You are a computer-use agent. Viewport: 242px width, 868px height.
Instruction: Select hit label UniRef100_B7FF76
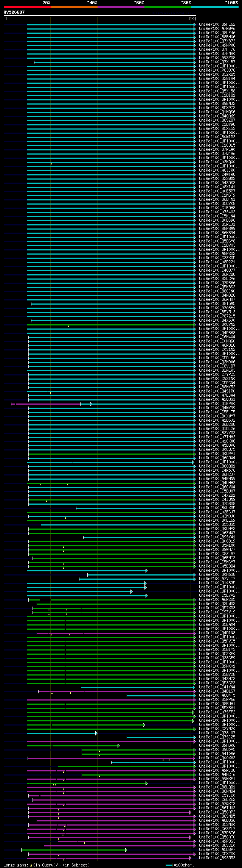[217, 50]
